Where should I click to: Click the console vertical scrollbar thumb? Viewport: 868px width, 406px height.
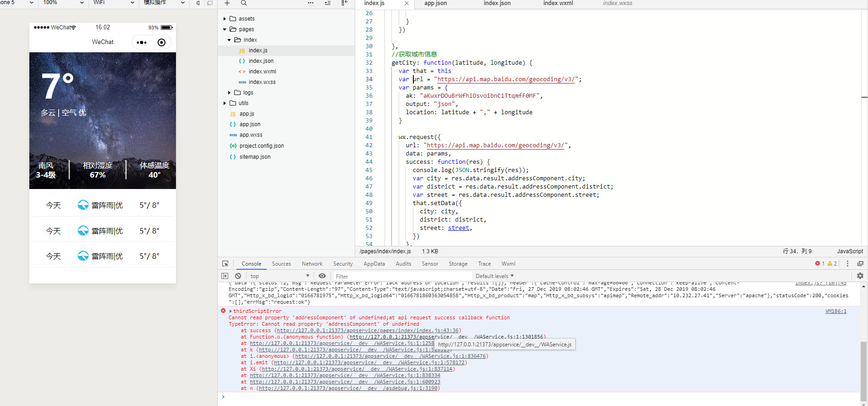pyautogui.click(x=863, y=372)
